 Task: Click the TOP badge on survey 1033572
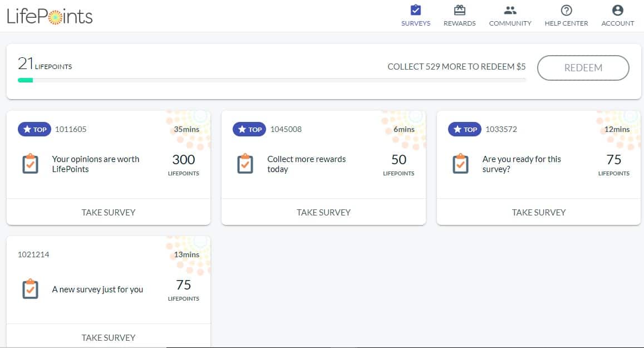pos(464,129)
